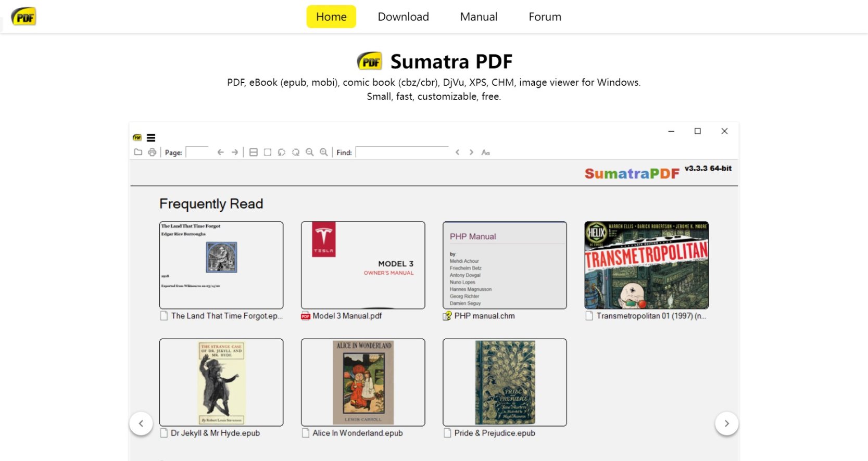The image size is (868, 461).
Task: Click the small SumatraPDF app icon in the title bar
Action: 137,138
